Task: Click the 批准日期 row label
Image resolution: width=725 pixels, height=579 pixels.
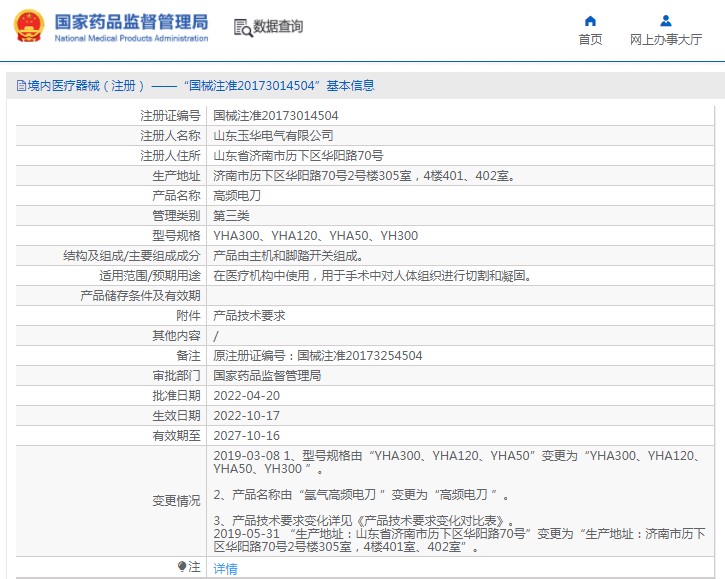Action: 176,396
